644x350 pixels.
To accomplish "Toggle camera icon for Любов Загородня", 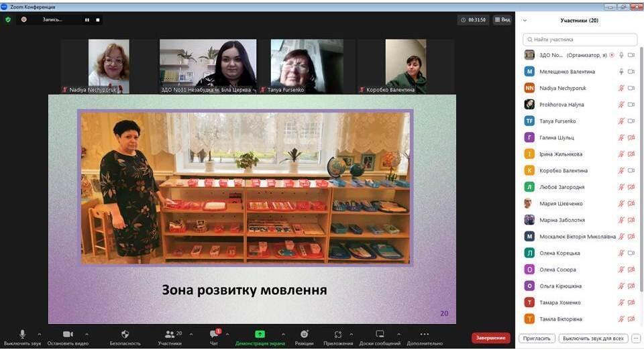I will (631, 187).
